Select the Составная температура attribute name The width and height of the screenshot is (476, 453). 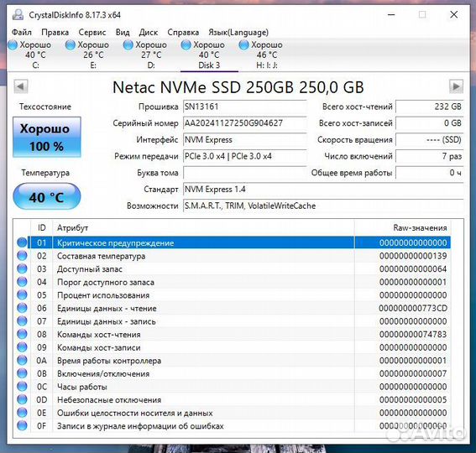(x=101, y=256)
